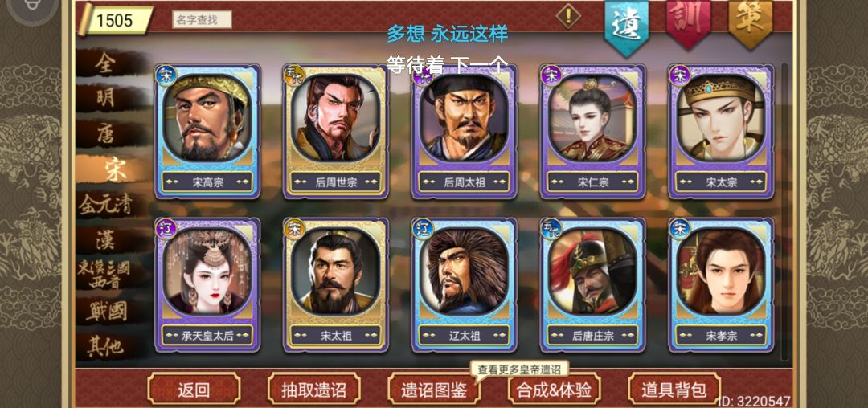This screenshot has width=868, height=408.
Task: Open the 遗诏图鉴 gallery button
Action: (434, 390)
